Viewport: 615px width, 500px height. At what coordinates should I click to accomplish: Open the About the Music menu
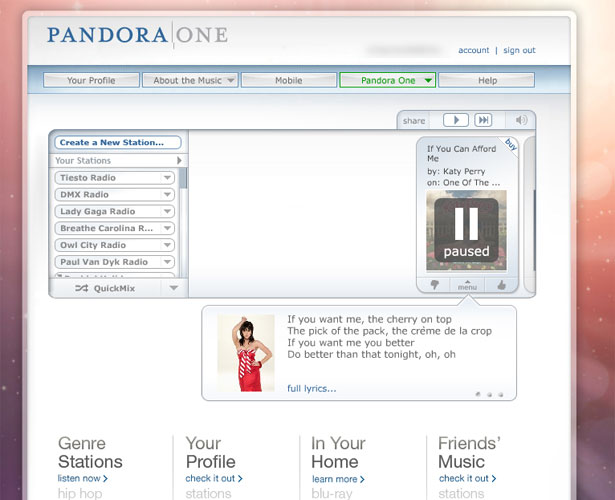click(x=190, y=80)
